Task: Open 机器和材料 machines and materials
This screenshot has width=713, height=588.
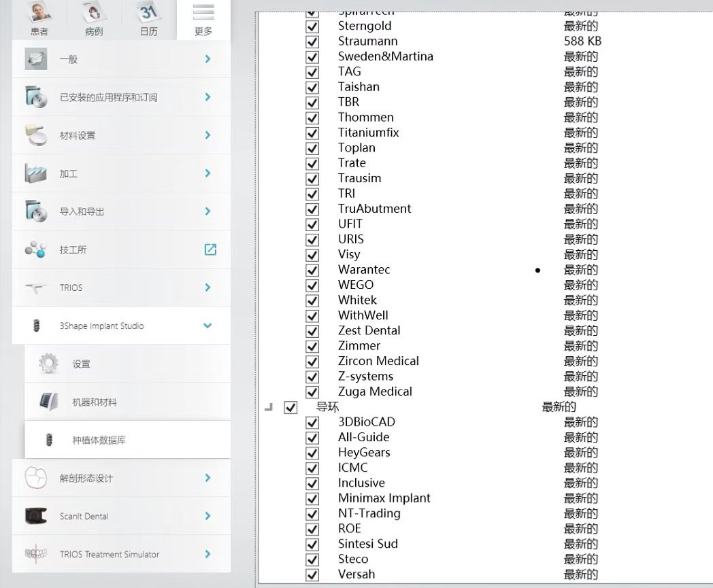Action: [x=127, y=402]
